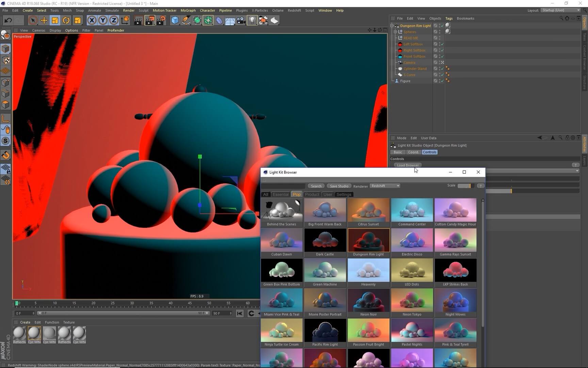The image size is (588, 368).
Task: Click the timeline ruler at frame 30
Action: [x=132, y=303]
